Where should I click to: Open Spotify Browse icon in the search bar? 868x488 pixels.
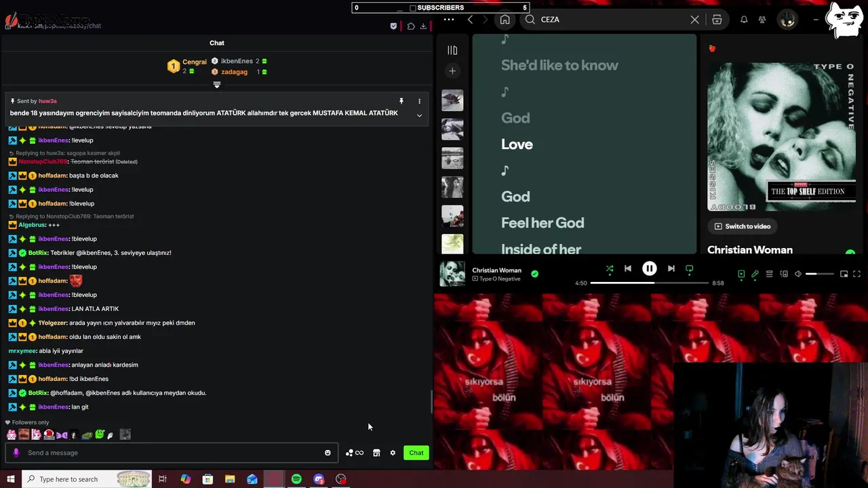pyautogui.click(x=717, y=20)
